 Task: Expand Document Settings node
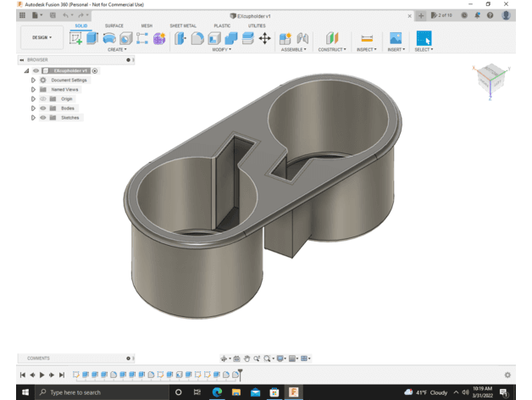(x=33, y=81)
